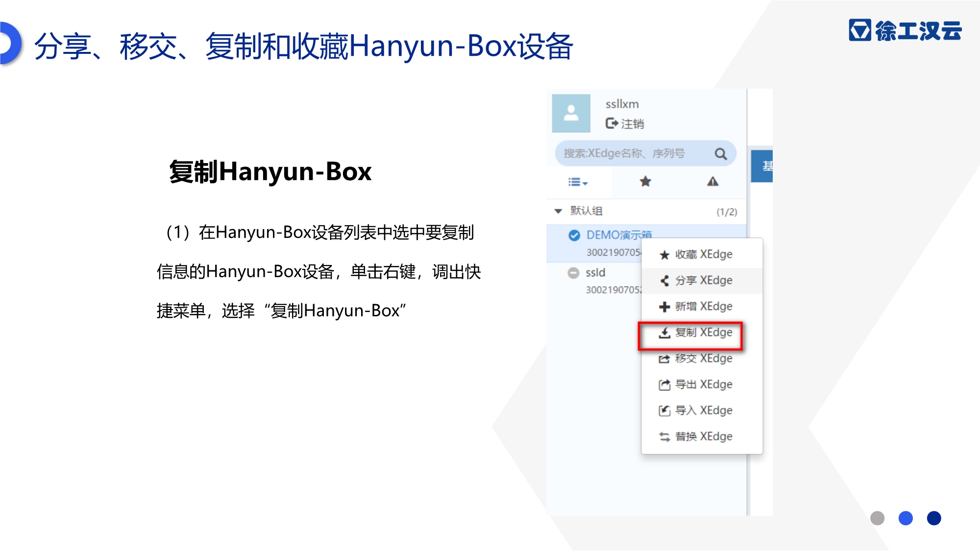Choose 替换 XEdge from context menu
The image size is (980, 551).
(x=702, y=436)
